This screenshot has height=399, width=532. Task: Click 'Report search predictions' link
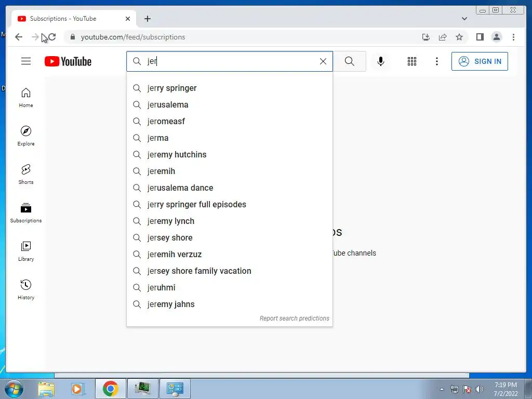click(x=294, y=318)
